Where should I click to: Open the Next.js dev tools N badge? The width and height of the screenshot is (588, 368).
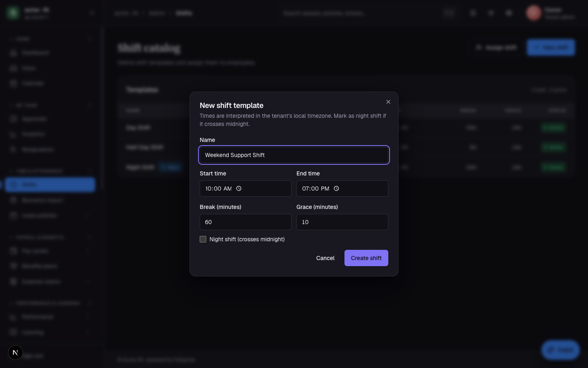click(16, 352)
